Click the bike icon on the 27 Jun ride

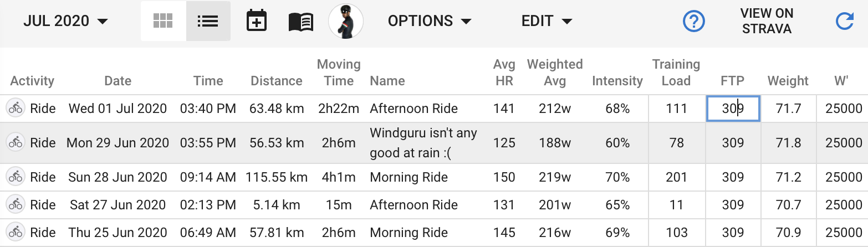16,205
